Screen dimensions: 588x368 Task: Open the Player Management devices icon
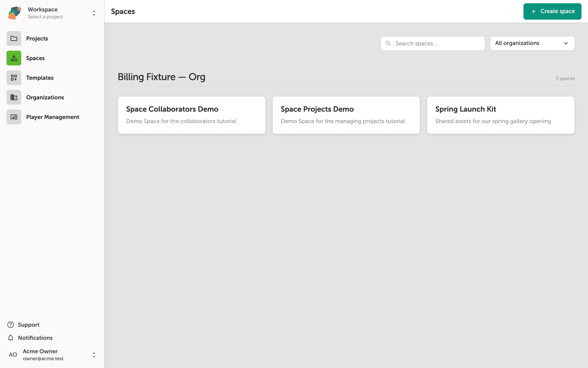[14, 117]
